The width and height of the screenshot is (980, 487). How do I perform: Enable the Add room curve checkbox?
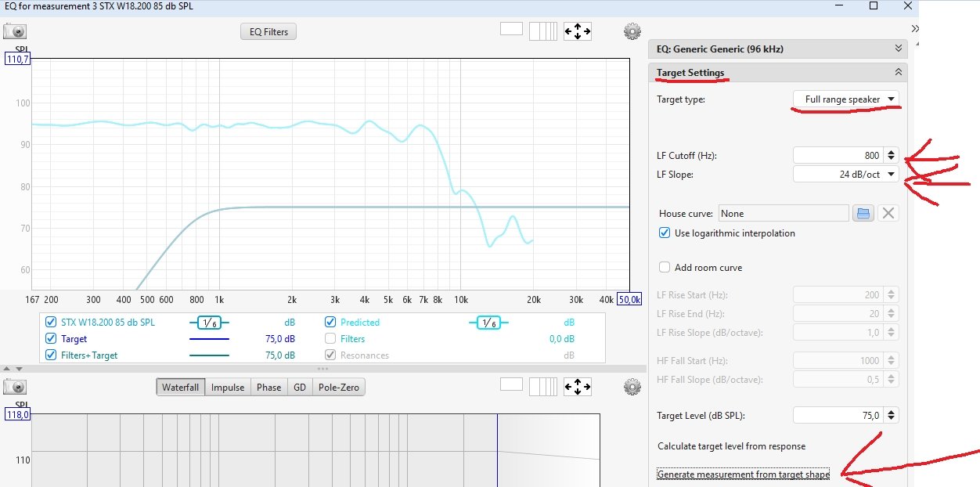pos(665,267)
